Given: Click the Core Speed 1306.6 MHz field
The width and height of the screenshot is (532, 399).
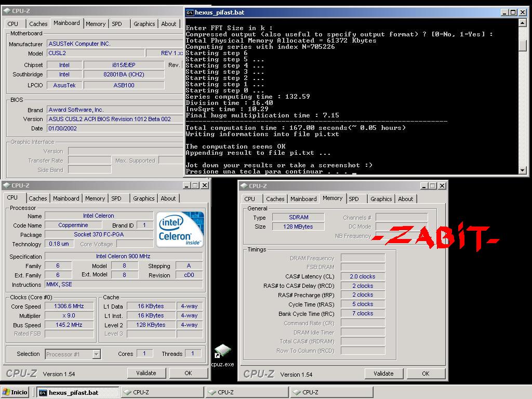Looking at the screenshot, I should pos(69,306).
